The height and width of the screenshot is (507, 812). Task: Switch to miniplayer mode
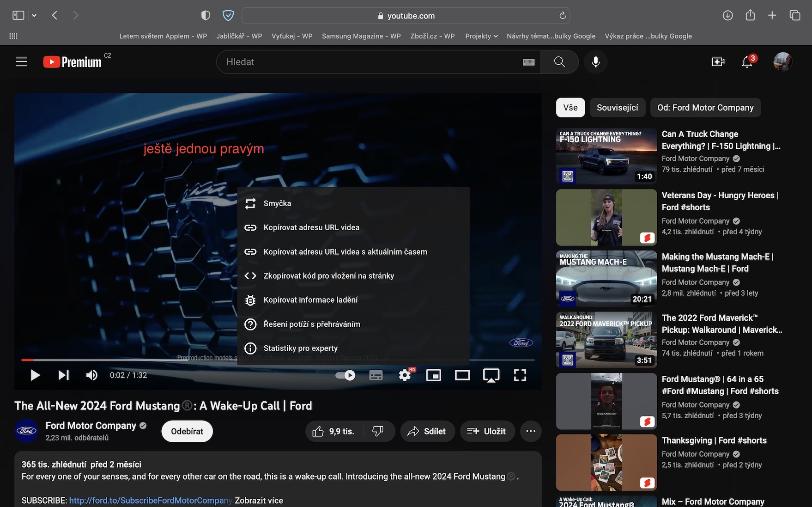[434, 375]
